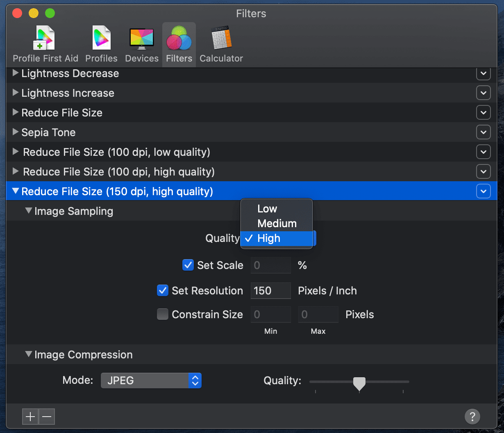This screenshot has width=504, height=433.
Task: Choose Low in the Quality popup menu
Action: pos(267,209)
